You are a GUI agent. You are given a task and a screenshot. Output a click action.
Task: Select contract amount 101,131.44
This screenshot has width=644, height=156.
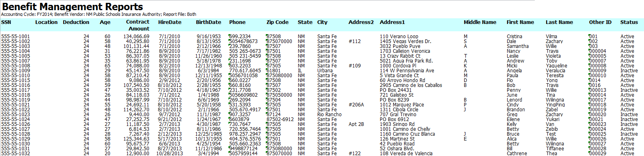click(136, 46)
